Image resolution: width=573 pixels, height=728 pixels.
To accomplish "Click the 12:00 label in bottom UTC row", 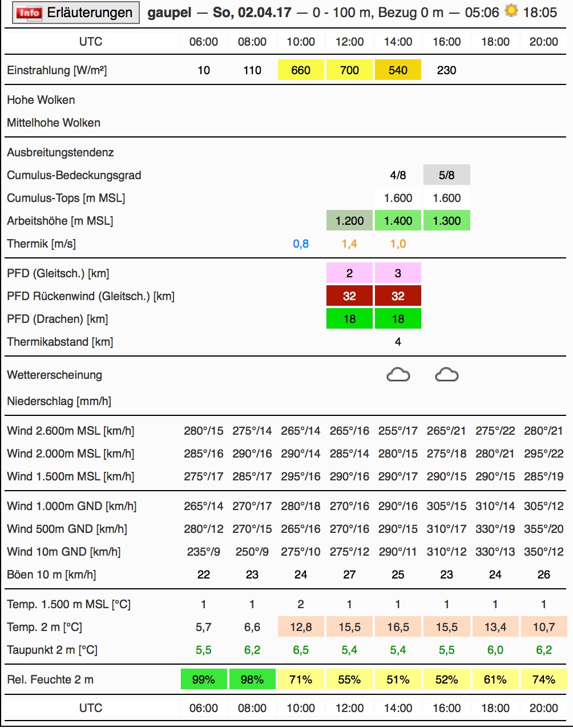I will point(349,708).
